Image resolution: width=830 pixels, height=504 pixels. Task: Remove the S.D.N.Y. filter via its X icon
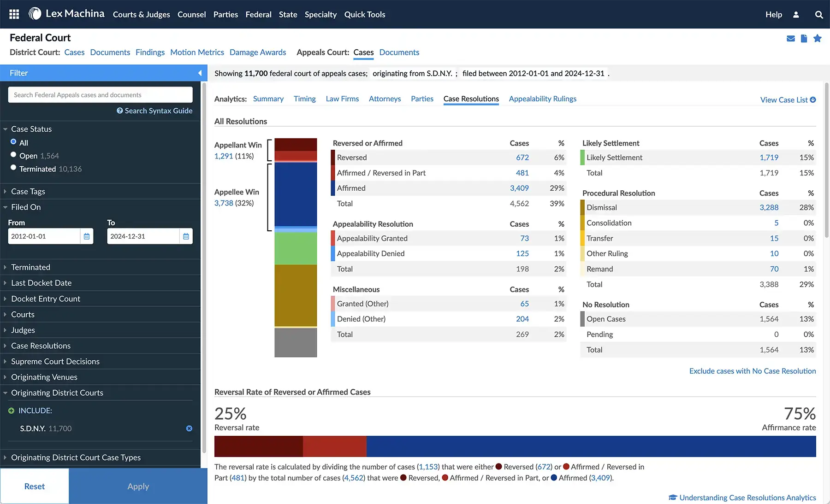(189, 428)
